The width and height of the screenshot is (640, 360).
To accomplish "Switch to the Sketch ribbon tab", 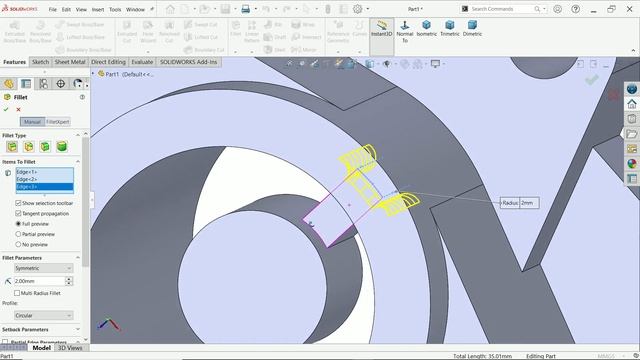I will coord(40,62).
